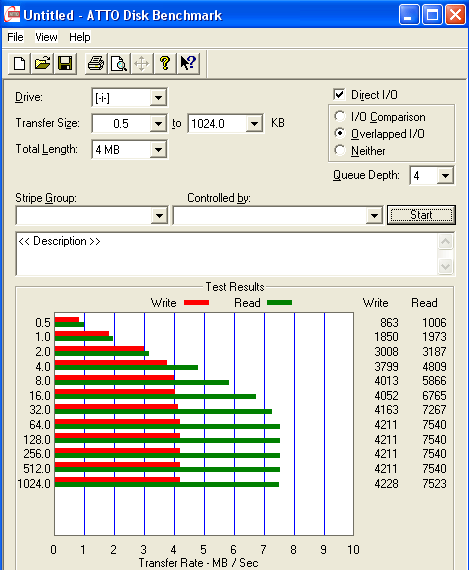469x570 pixels.
Task: Click the Description scrollbar down arrow
Action: click(x=445, y=267)
